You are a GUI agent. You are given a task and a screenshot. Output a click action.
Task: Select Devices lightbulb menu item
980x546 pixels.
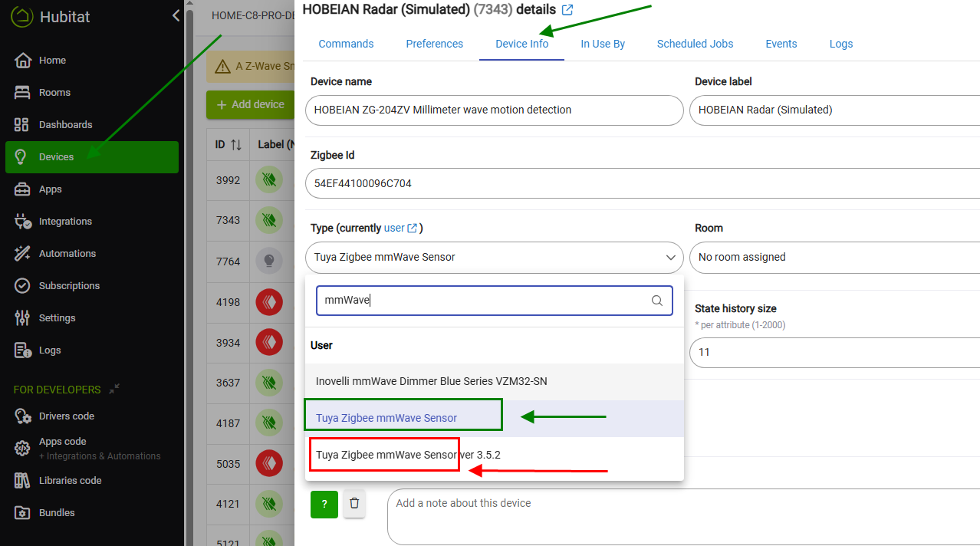[x=92, y=156]
